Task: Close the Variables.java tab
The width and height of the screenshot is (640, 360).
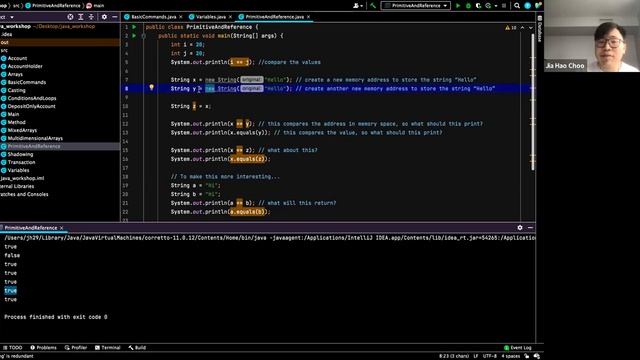Action: 230,17
